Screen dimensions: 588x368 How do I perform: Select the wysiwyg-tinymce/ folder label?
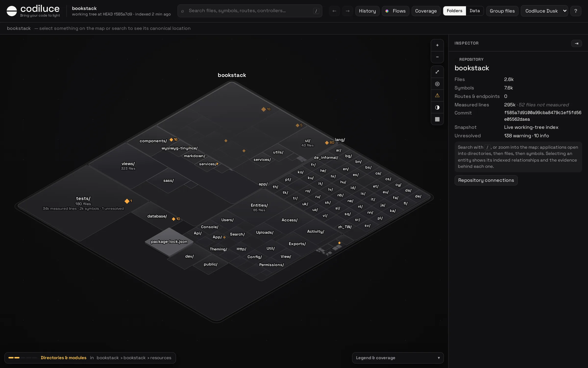(179, 148)
